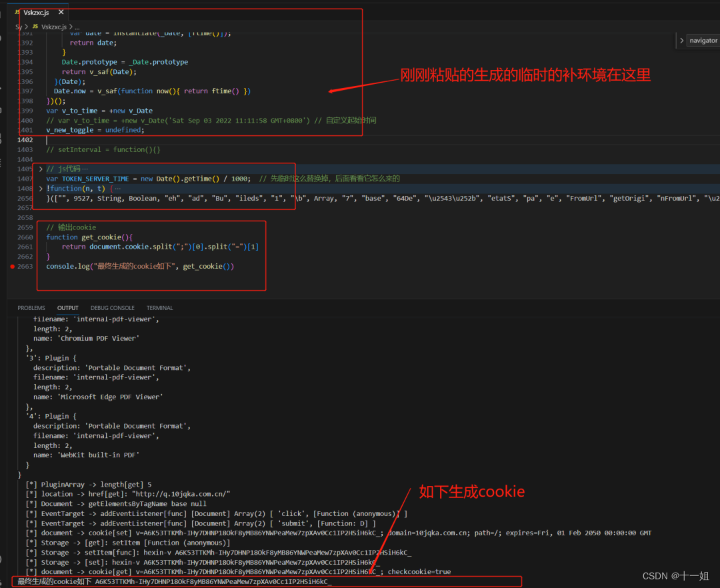Click the v_new_toggle assignment on line 1401

coord(95,130)
